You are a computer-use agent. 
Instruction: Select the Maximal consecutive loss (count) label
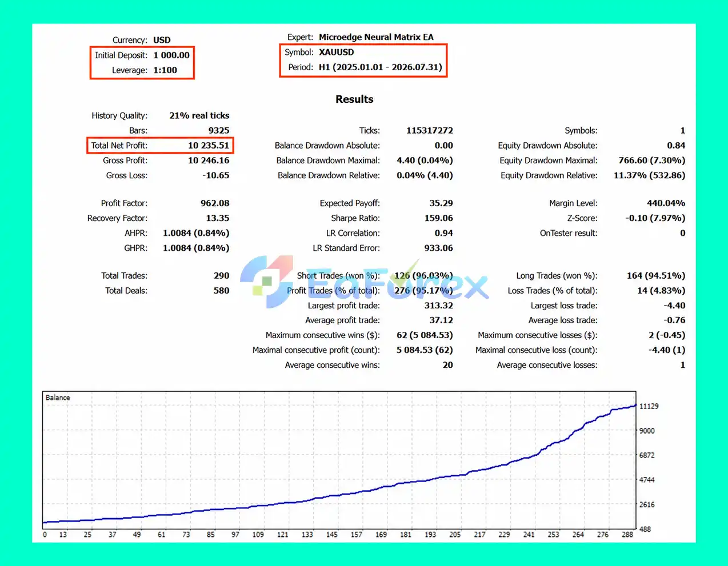tap(537, 350)
